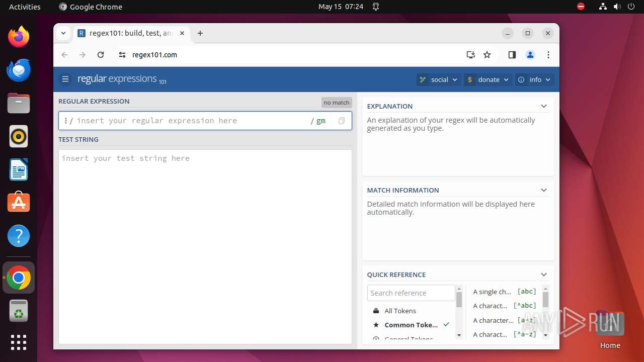This screenshot has height=362, width=644.
Task: Open a new Chrome tab
Action: (200, 33)
